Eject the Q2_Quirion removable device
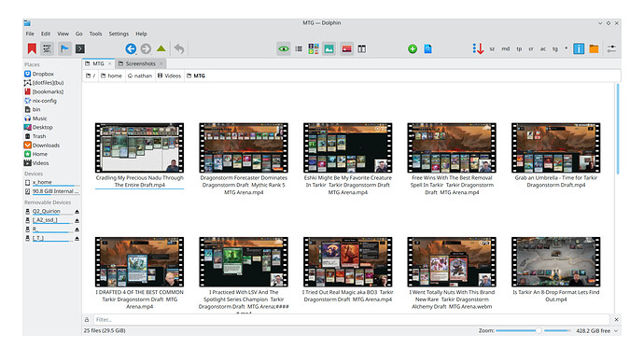644x362 pixels. 77,212
